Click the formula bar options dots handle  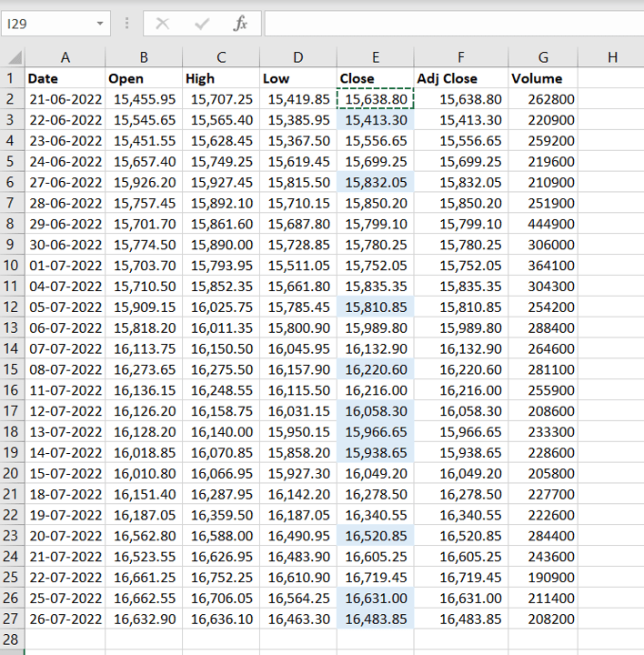(x=126, y=24)
